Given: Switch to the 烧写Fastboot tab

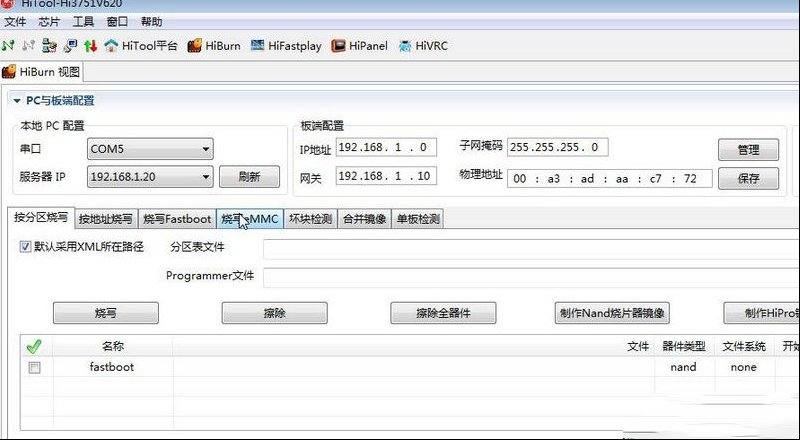Looking at the screenshot, I should 177,219.
